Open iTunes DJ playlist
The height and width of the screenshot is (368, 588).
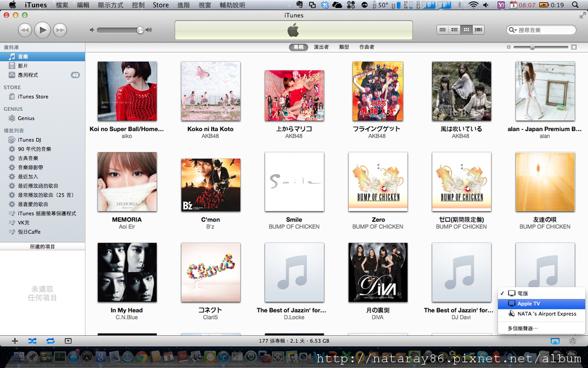pos(42,140)
